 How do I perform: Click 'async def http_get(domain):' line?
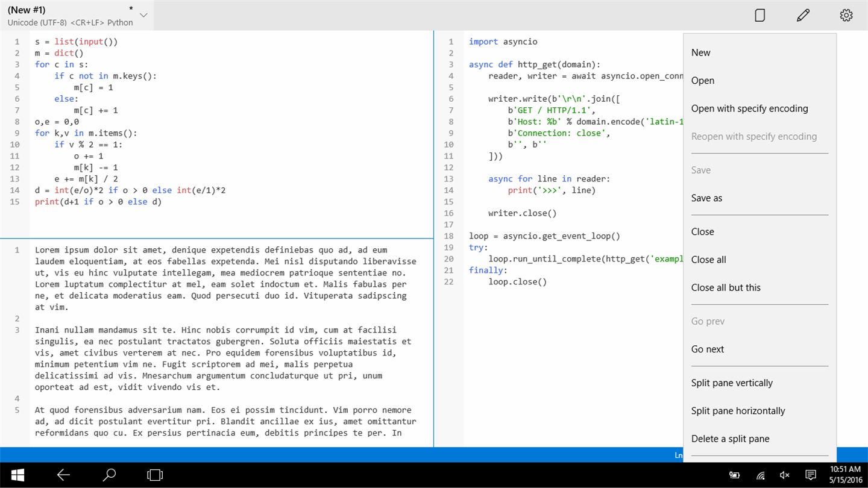click(535, 64)
